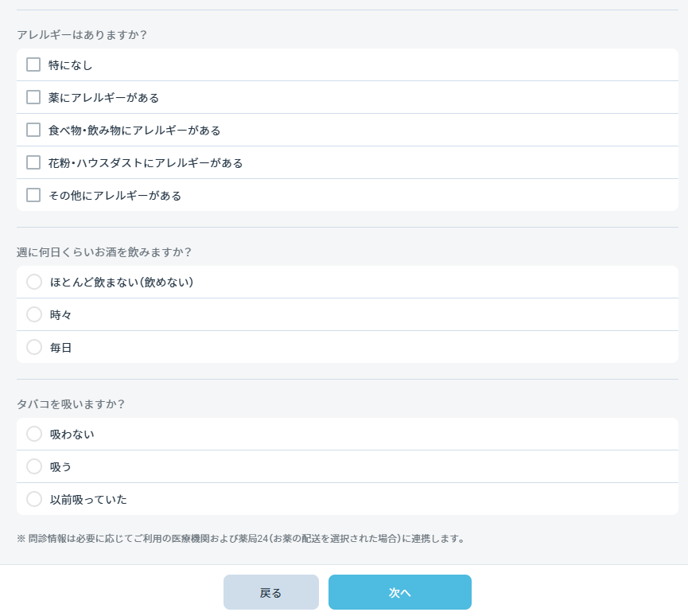Click the 次へ next button
This screenshot has height=616, width=688.
400,592
